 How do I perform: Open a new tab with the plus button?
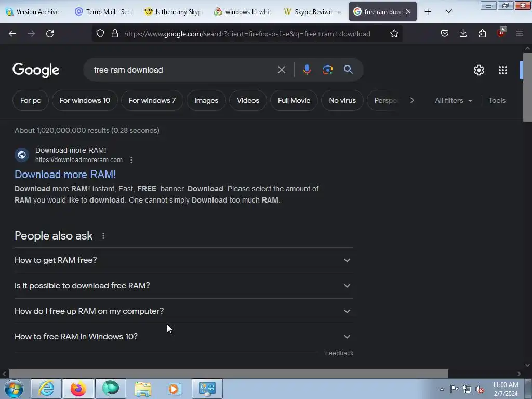click(x=428, y=12)
